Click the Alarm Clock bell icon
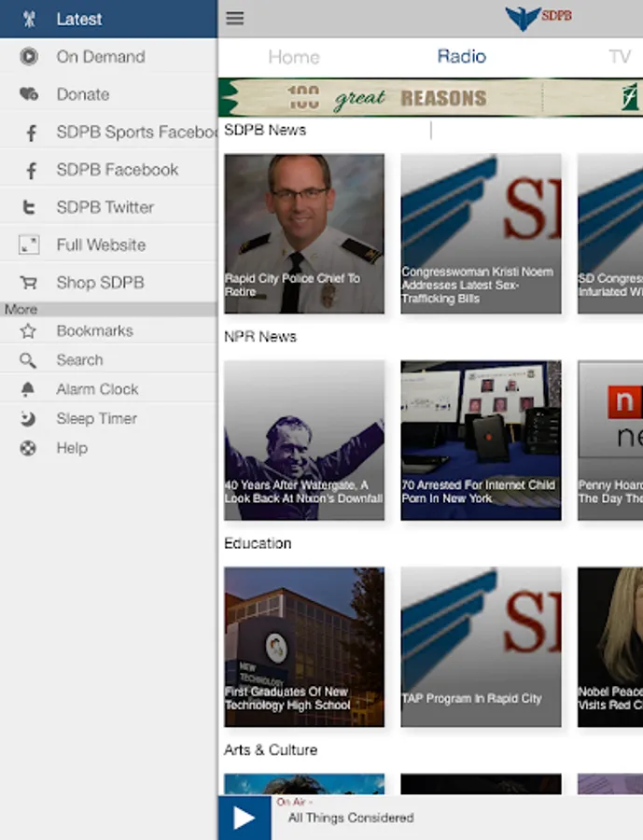Image resolution: width=643 pixels, height=840 pixels. click(x=28, y=389)
